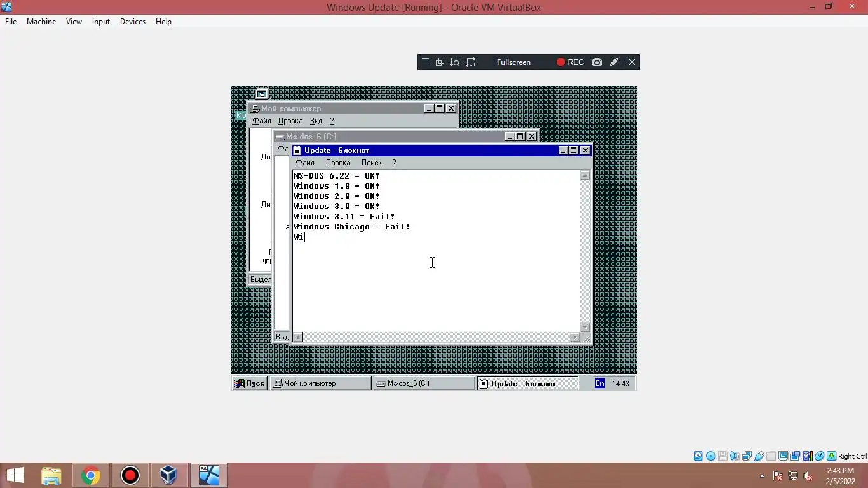Screen dimensions: 868x488
Task: Open the ? help menu in Блокнот
Action: (394, 163)
